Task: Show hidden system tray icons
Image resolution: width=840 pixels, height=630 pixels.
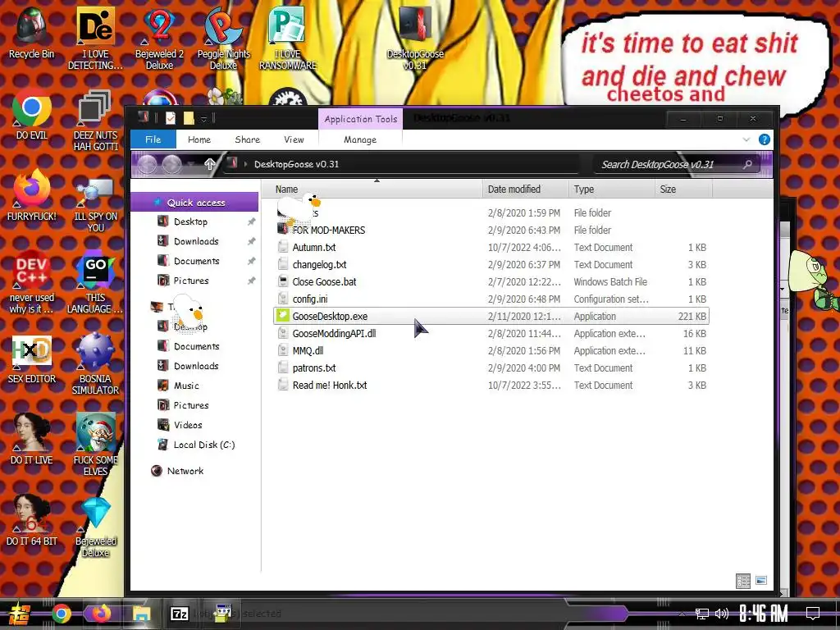Action: point(682,614)
